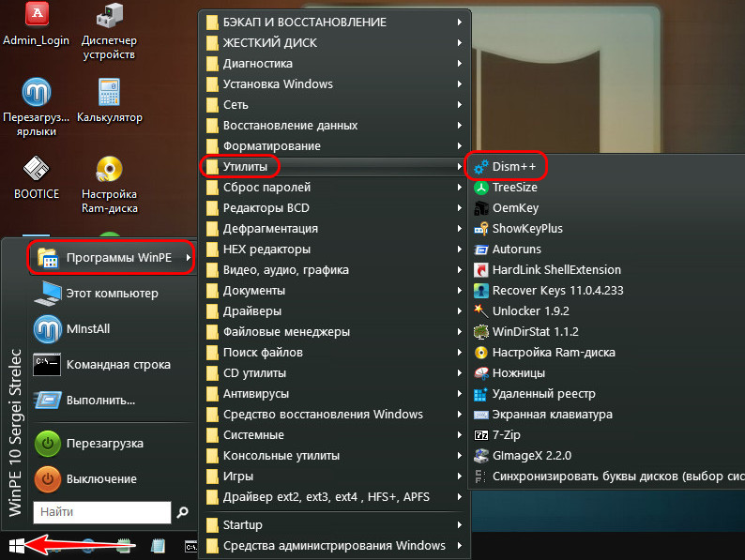
Task: Launch MInstAll from start menu
Action: click(114, 328)
